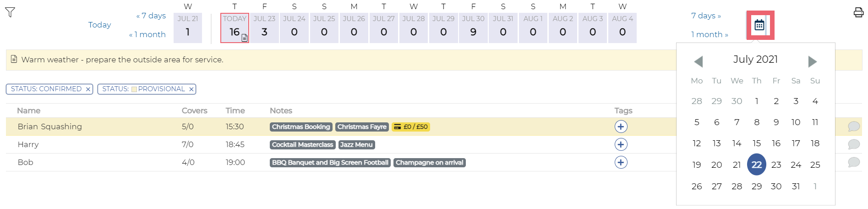Select the JUL 30 day tile
This screenshot has width=868, height=209.
(473, 28)
